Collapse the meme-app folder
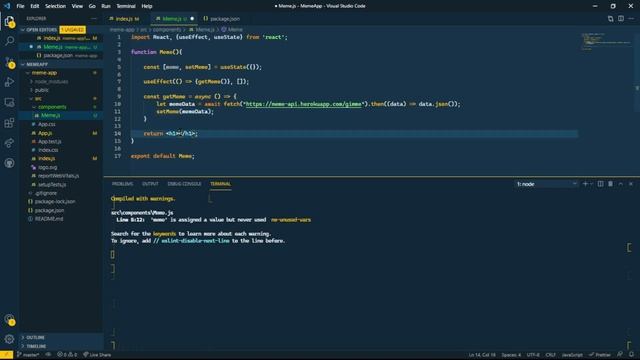Screen dimensions: 640x360 point(28,73)
